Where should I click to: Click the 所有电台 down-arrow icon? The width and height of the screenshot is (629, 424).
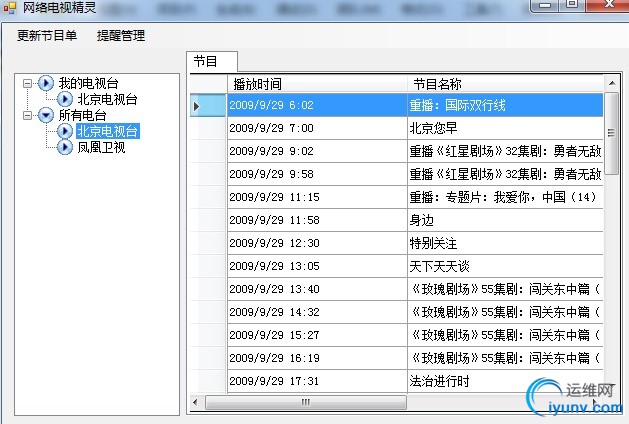[x=46, y=115]
